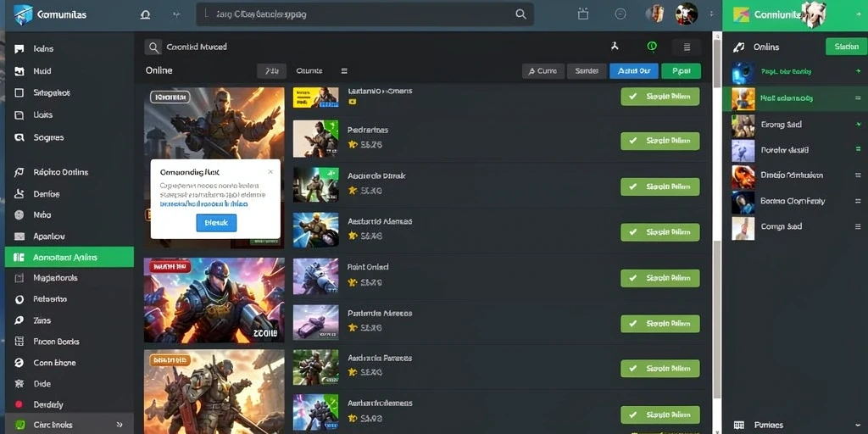The height and width of the screenshot is (434, 868).
Task: Expand the double chevron on Ciarc Inoks row
Action: coord(120,425)
